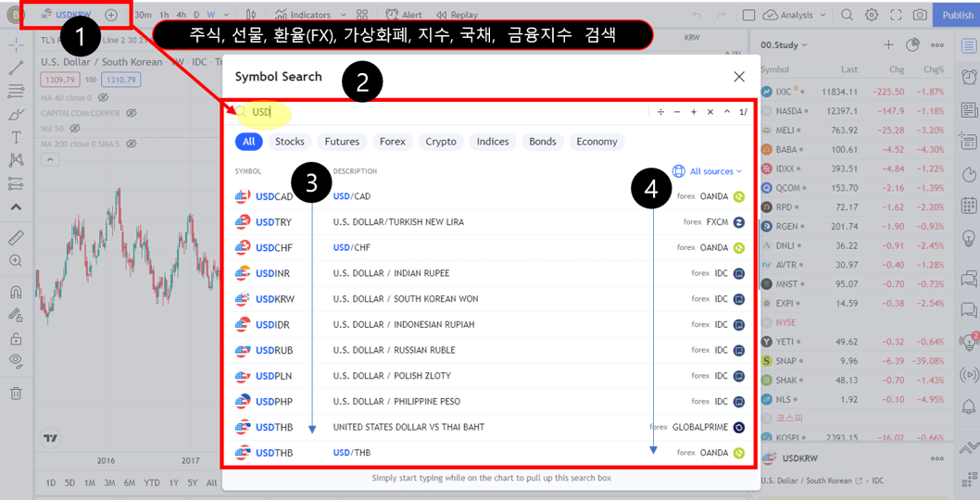Open the All sources dropdown
The image size is (980, 500).
[x=708, y=171]
